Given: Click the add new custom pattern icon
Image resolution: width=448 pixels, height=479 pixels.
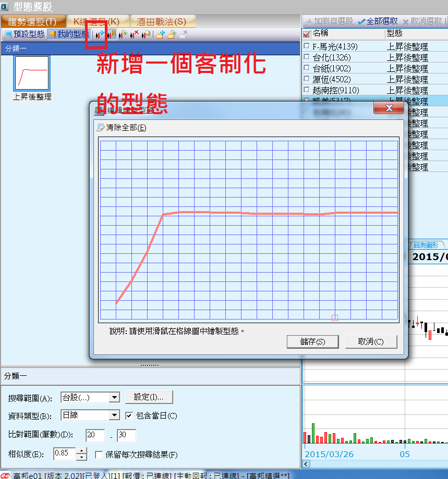Looking at the screenshot, I should coord(99,35).
